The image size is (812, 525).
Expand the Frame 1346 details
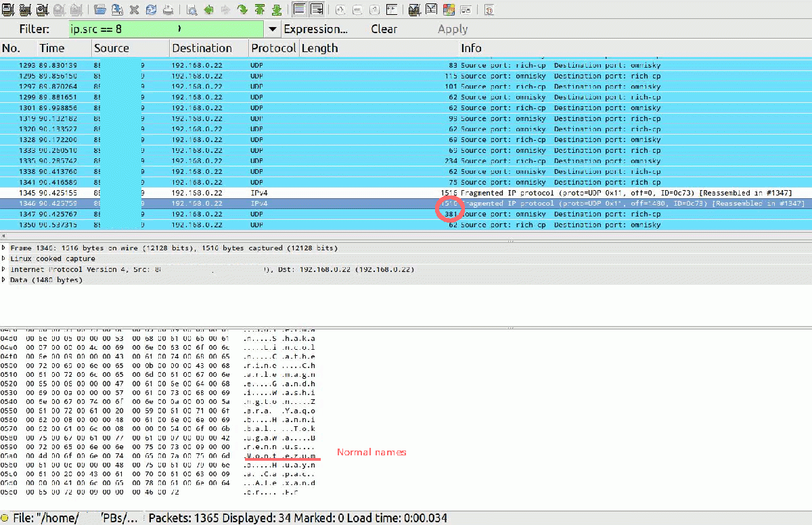(4, 248)
